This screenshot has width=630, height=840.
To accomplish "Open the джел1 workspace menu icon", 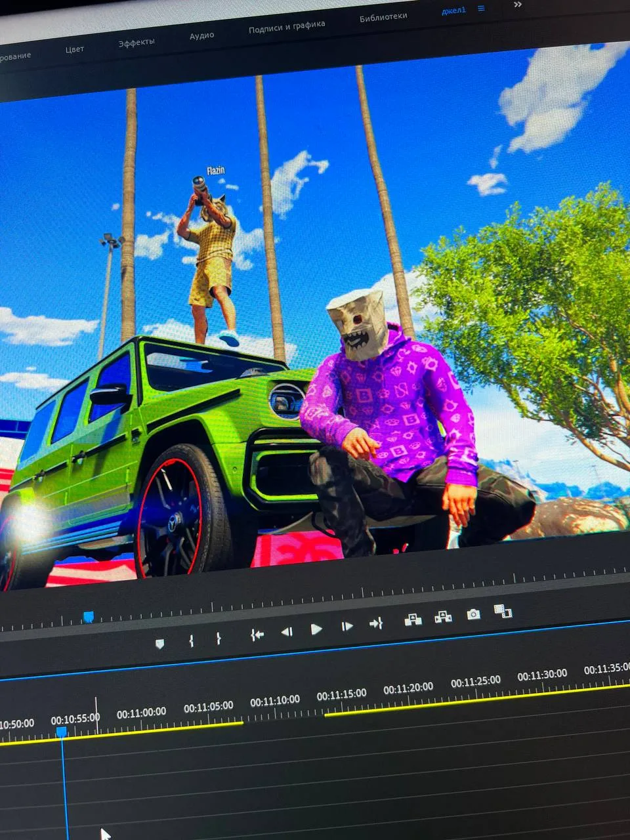I will click(x=481, y=9).
